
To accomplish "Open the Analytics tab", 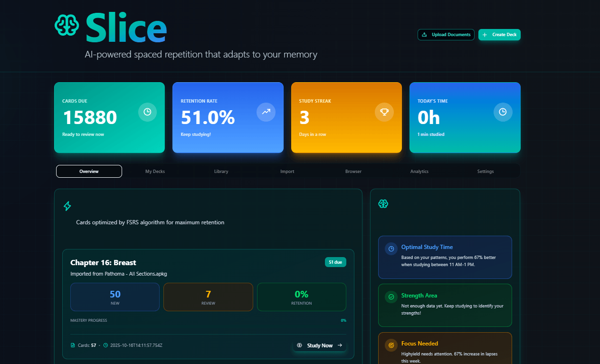I will pos(419,171).
